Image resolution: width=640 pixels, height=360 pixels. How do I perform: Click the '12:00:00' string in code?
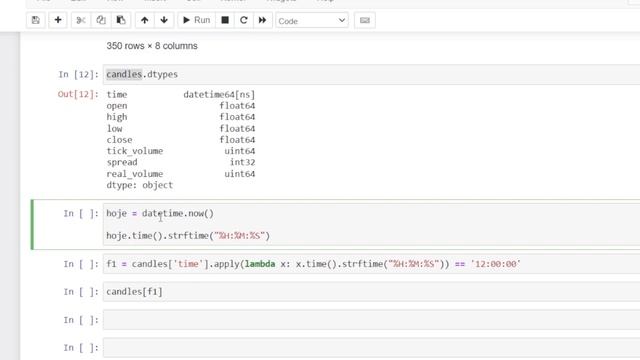point(496,264)
